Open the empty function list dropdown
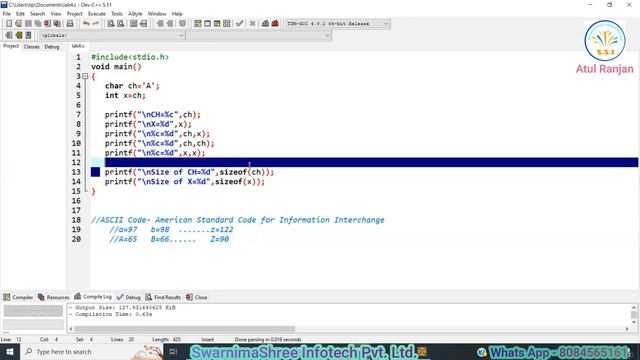This screenshot has width=640, height=360. [259, 36]
